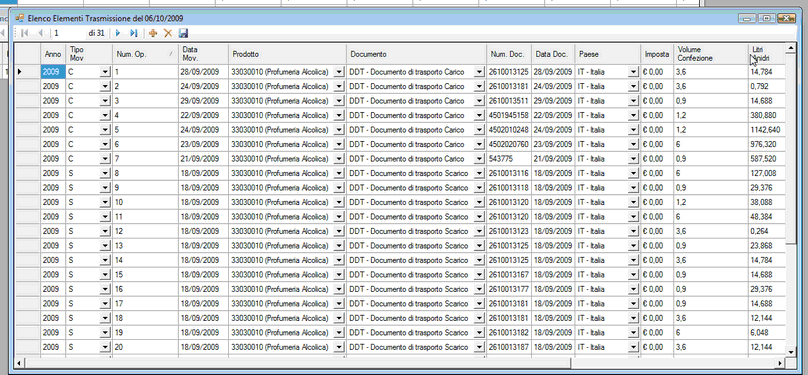
Task: Open Documento dropdown in row 16
Action: click(x=479, y=289)
